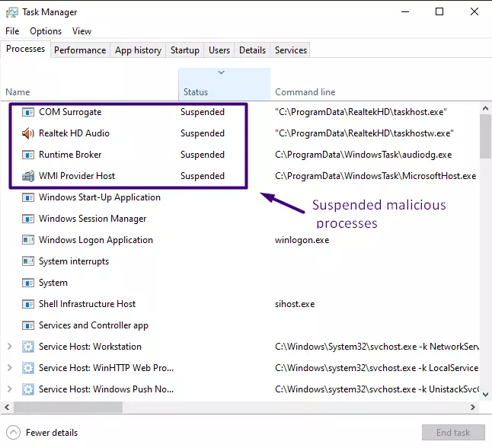Click the Windows Logon Application icon
Viewport: 492px width, 448px height.
(x=28, y=240)
